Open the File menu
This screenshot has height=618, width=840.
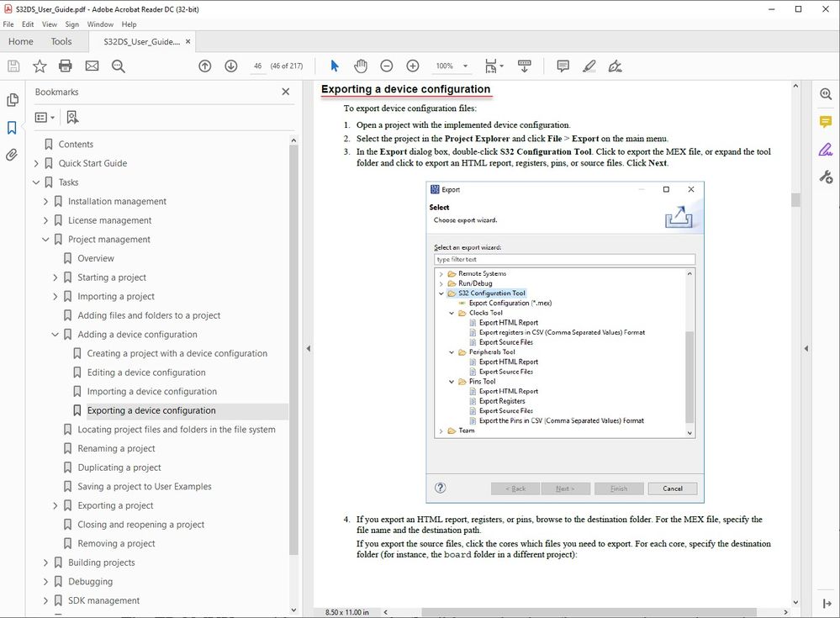8,24
